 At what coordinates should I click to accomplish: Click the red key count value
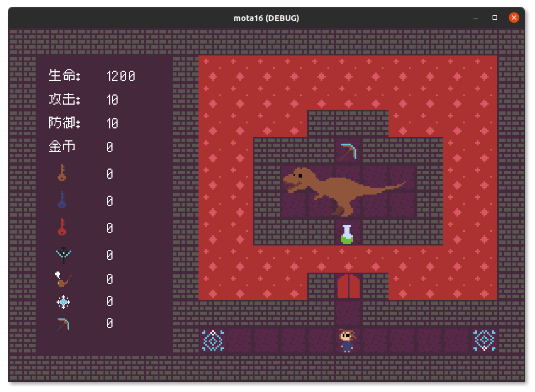coord(110,228)
